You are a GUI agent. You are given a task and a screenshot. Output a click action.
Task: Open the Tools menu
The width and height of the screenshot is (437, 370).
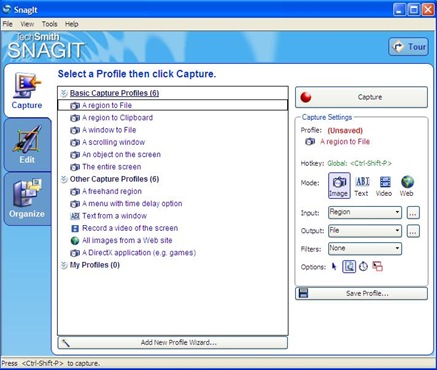point(49,24)
